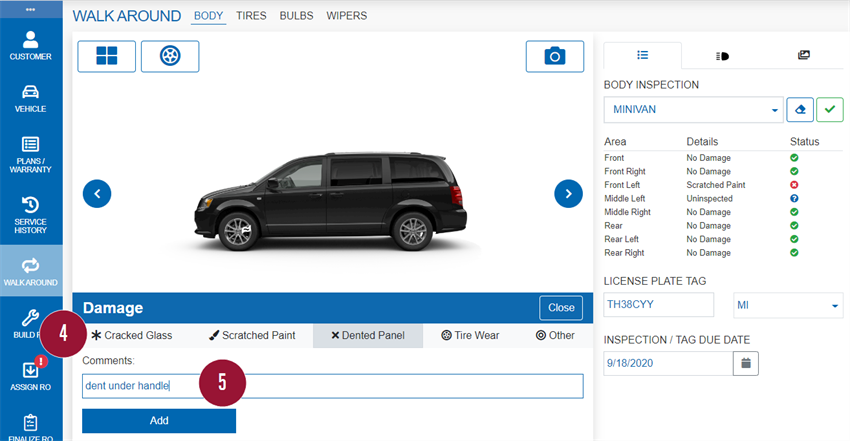Mark all areas OK with green check
This screenshot has height=441, width=850.
[830, 109]
